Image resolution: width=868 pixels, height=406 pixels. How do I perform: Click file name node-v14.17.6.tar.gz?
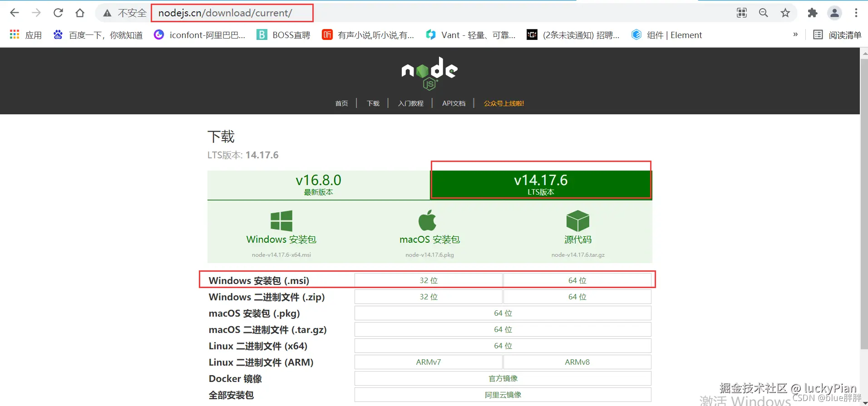pos(578,255)
